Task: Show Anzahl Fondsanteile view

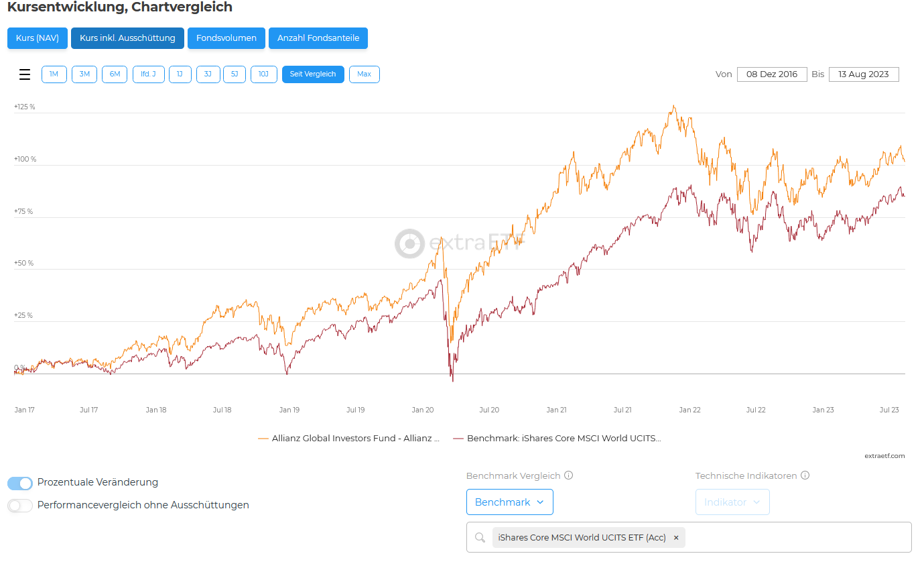Action: (318, 38)
